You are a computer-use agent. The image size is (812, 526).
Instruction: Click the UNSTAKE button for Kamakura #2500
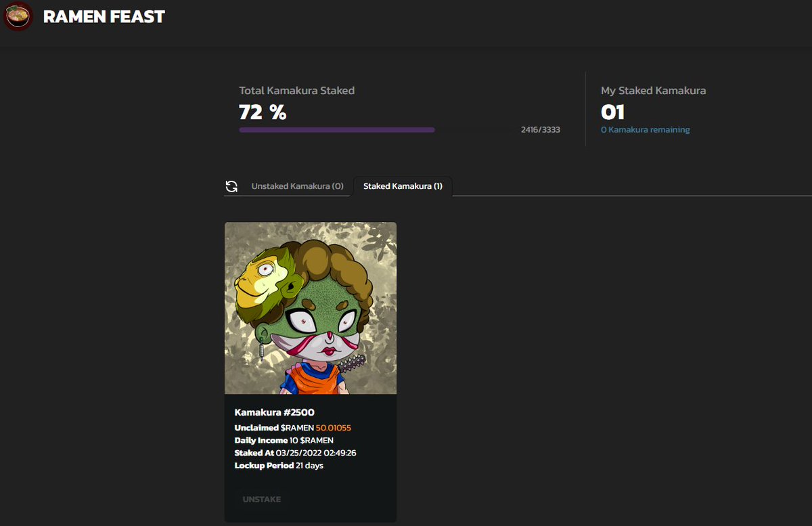[261, 500]
